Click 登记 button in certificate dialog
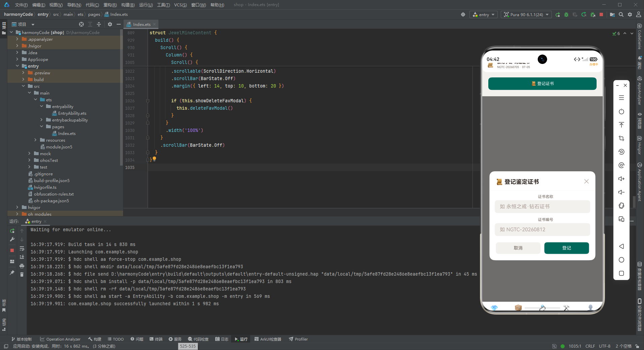644x350 pixels. click(567, 248)
